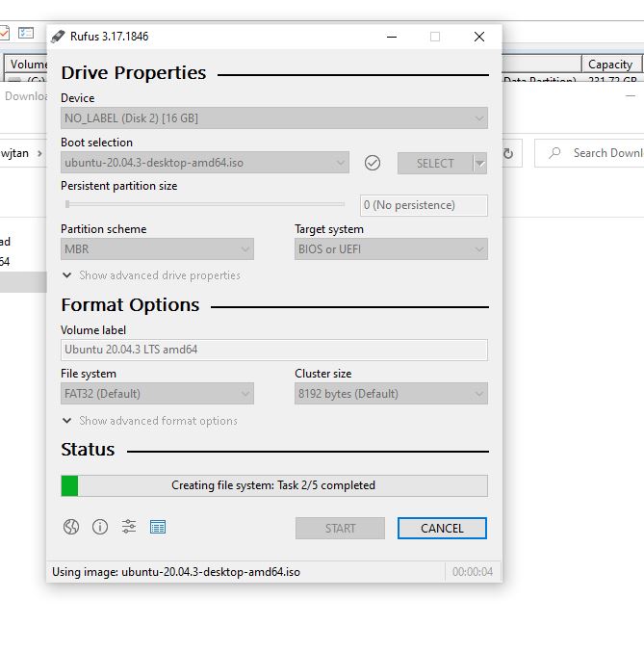Click the Search Downloads box
The image size is (644, 651).
pos(589,153)
